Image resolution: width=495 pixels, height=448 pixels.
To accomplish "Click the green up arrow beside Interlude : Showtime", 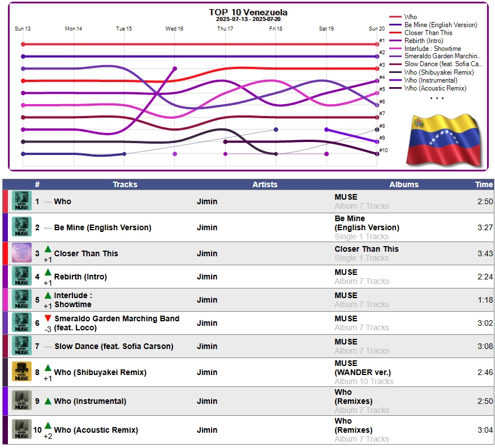I will [48, 295].
